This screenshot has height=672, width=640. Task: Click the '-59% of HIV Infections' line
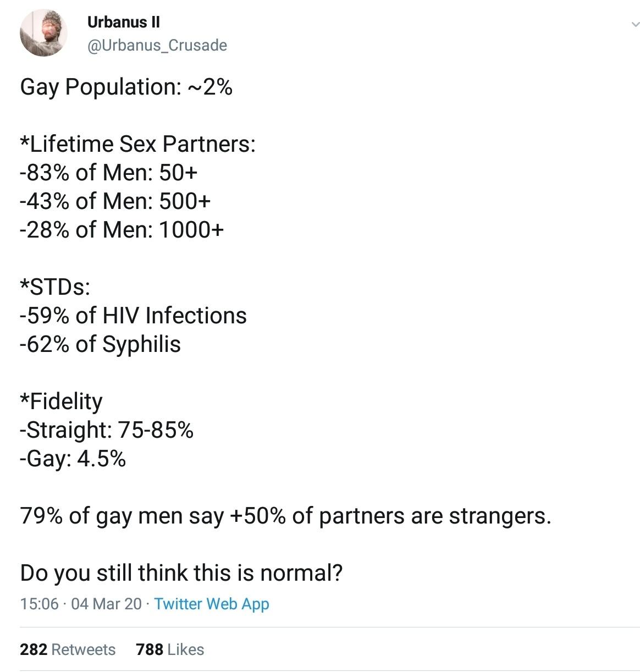[x=133, y=316]
